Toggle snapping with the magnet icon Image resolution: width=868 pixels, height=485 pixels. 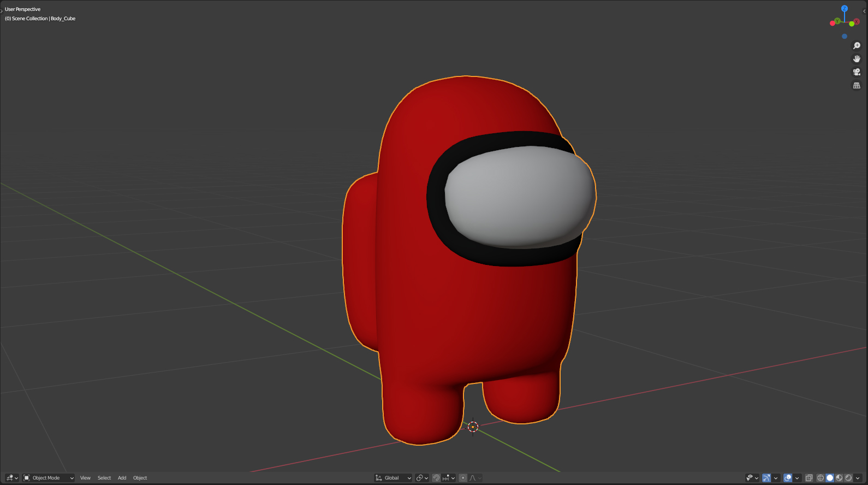(x=436, y=478)
